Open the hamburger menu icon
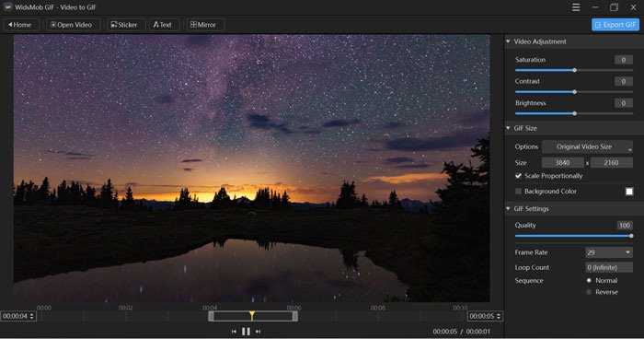644x339 pixels. click(x=576, y=7)
